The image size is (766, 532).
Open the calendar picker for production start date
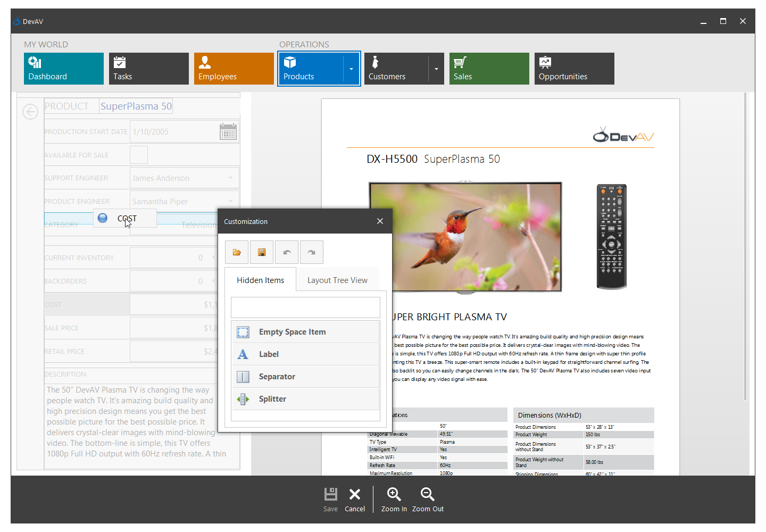pos(228,131)
